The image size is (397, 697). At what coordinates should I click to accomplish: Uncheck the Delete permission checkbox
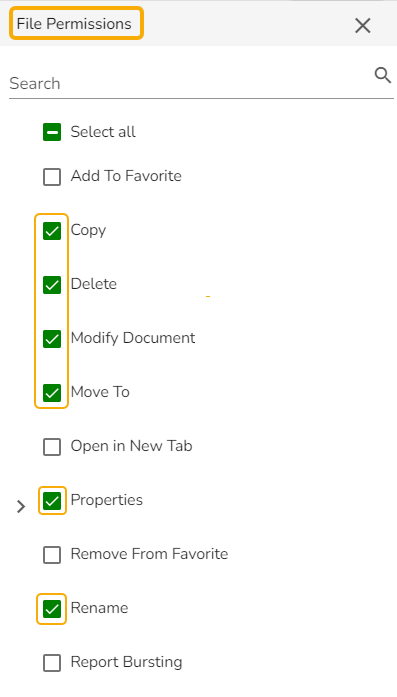(x=52, y=285)
